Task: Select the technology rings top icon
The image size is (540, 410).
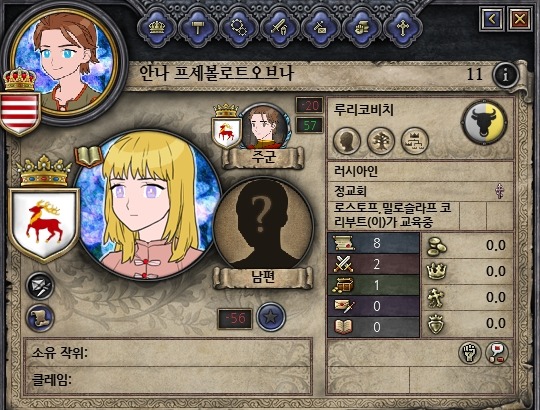Action: pos(239,28)
